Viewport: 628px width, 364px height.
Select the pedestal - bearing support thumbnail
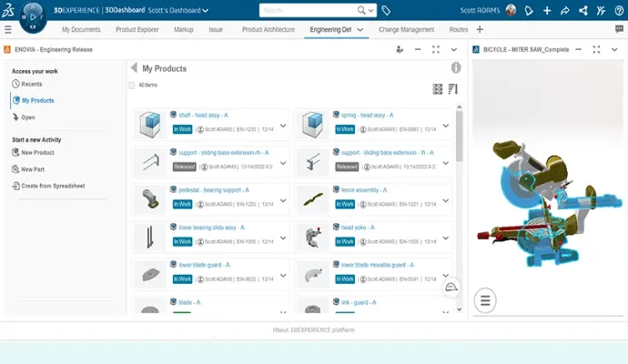(150, 199)
